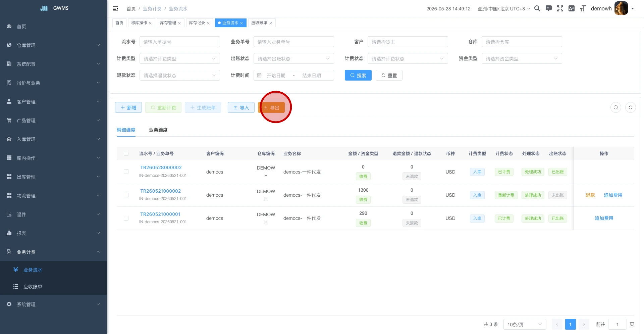This screenshot has height=334, width=644.
Task: Open 应收账单 in the sidebar
Action: 54,286
